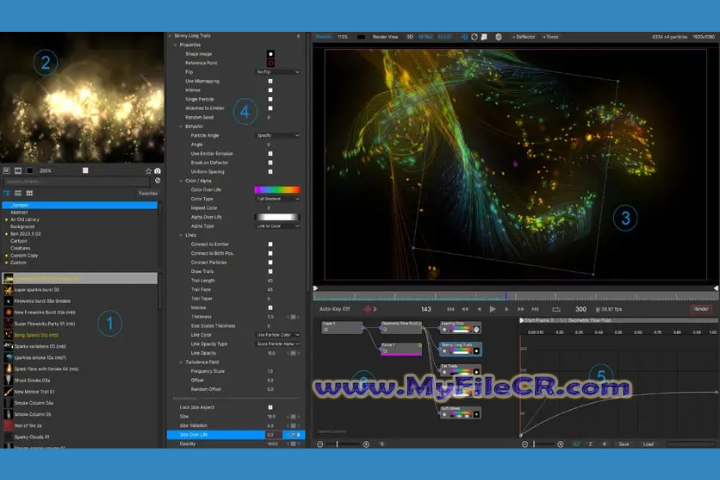Image resolution: width=720 pixels, height=480 pixels.
Task: Step forward one frame
Action: (x=506, y=309)
